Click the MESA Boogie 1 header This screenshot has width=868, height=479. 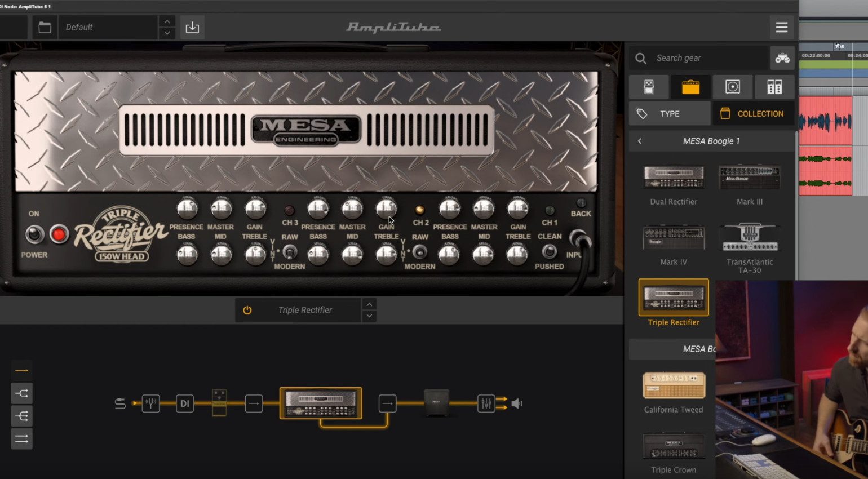[711, 141]
